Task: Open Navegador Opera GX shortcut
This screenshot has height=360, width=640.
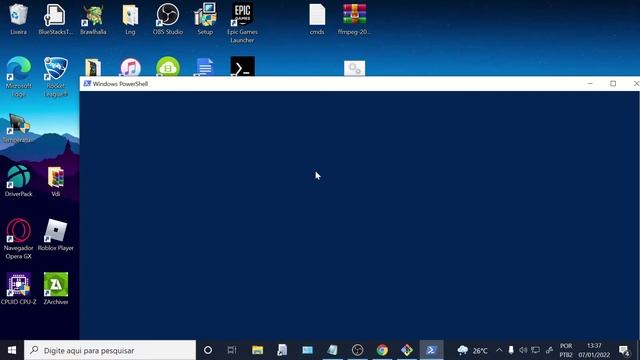Action: click(x=18, y=239)
